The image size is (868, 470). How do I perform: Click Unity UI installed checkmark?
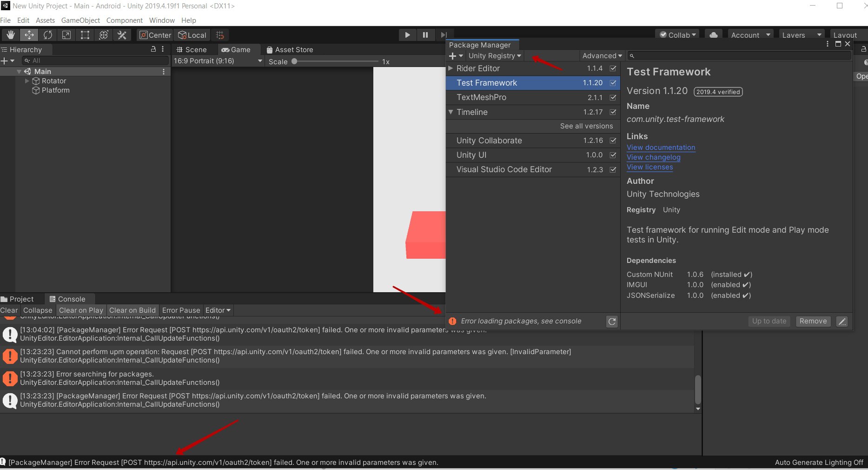click(x=613, y=155)
